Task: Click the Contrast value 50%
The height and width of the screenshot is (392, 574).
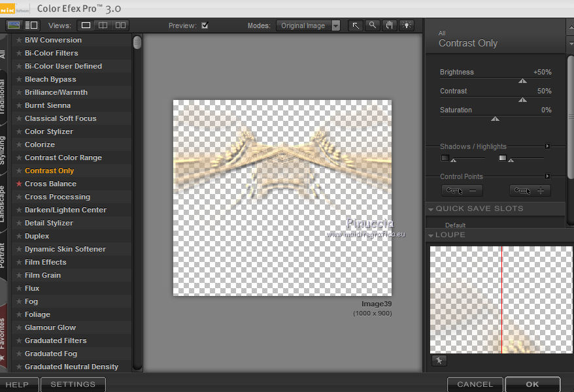Action: click(544, 91)
